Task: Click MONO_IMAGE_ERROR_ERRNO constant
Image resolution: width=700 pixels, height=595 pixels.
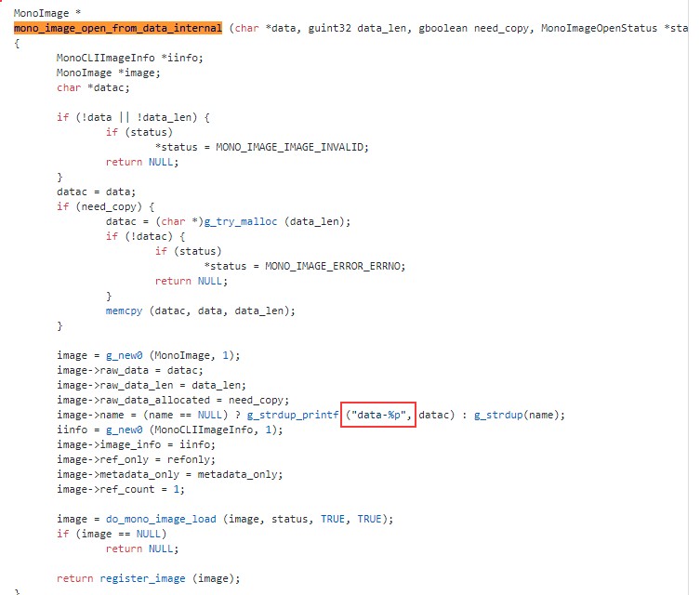Action: point(335,266)
